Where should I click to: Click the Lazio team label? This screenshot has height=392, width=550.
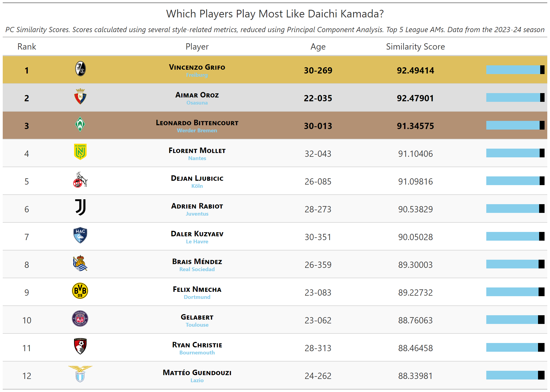pos(197,380)
